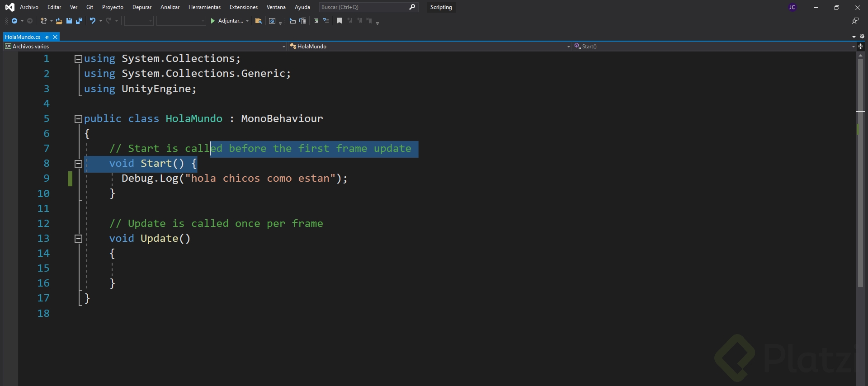Click the vertical scrollbar thumb
The width and height of the screenshot is (868, 386).
click(861, 172)
